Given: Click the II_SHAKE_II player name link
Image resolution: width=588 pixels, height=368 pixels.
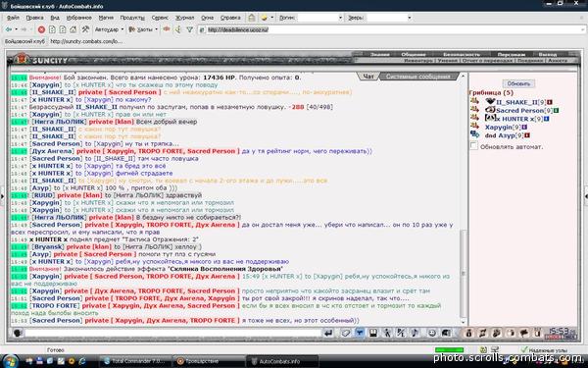Looking at the screenshot, I should [516, 102].
